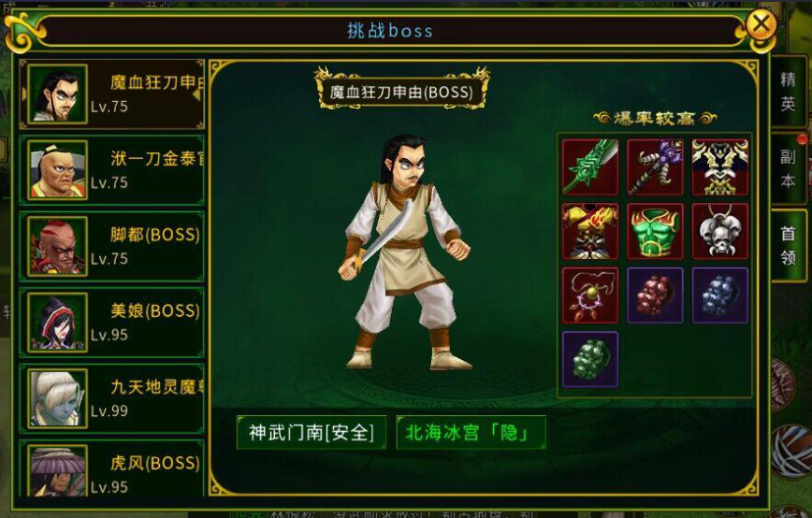This screenshot has width=812, height=518.
Task: Open the 副本 side tab
Action: pyautogui.click(x=788, y=168)
